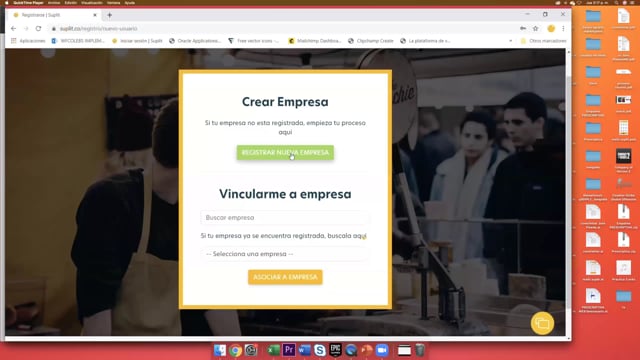Image resolution: width=640 pixels, height=360 pixels.
Task: Open the Trash in the Dock
Action: pos(420,350)
